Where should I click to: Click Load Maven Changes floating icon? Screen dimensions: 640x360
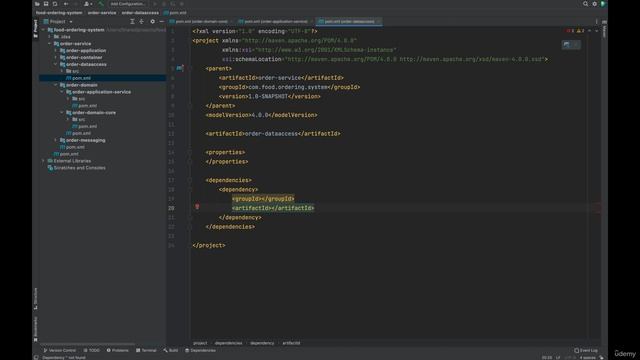point(567,44)
